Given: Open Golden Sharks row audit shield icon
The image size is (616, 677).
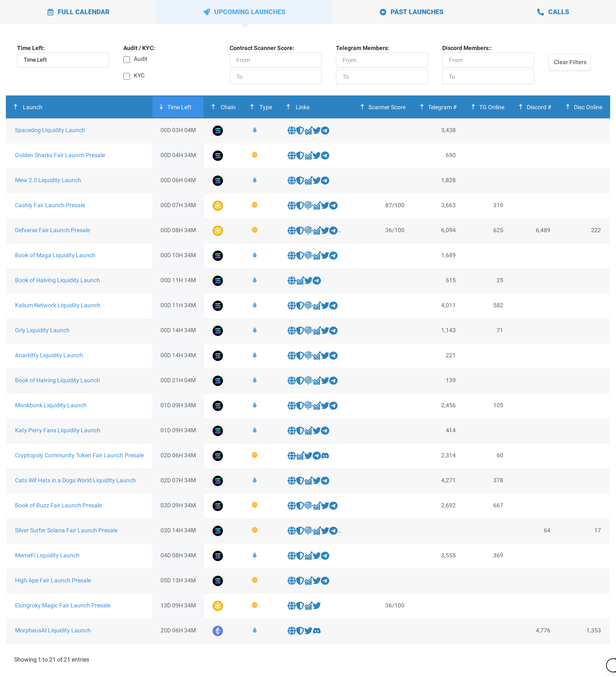Looking at the screenshot, I should (300, 155).
